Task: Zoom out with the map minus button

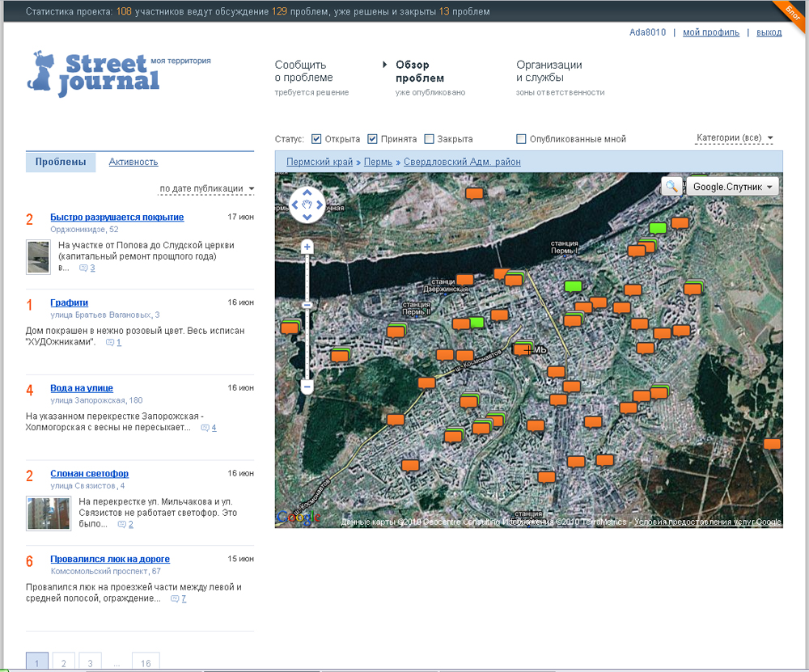Action: (x=307, y=387)
